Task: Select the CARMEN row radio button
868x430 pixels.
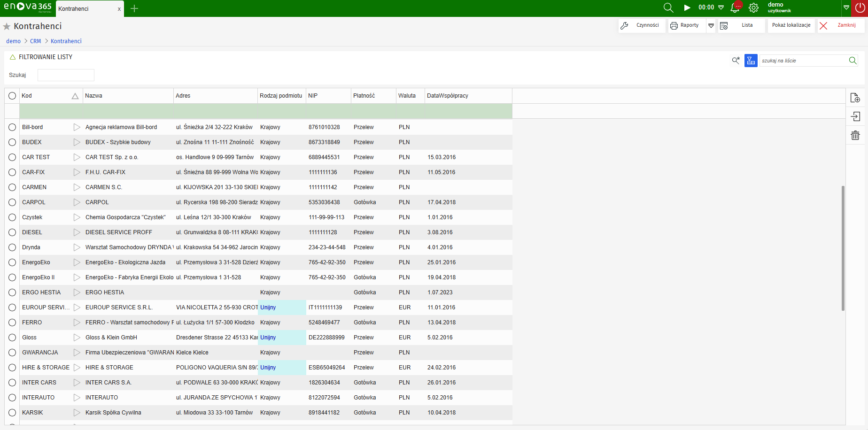Action: pos(12,187)
